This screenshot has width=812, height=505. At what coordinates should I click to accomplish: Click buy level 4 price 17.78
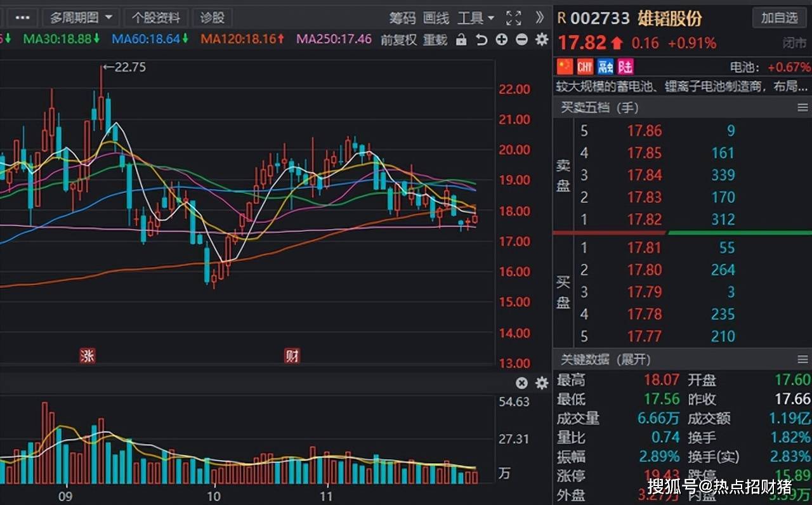[645, 314]
